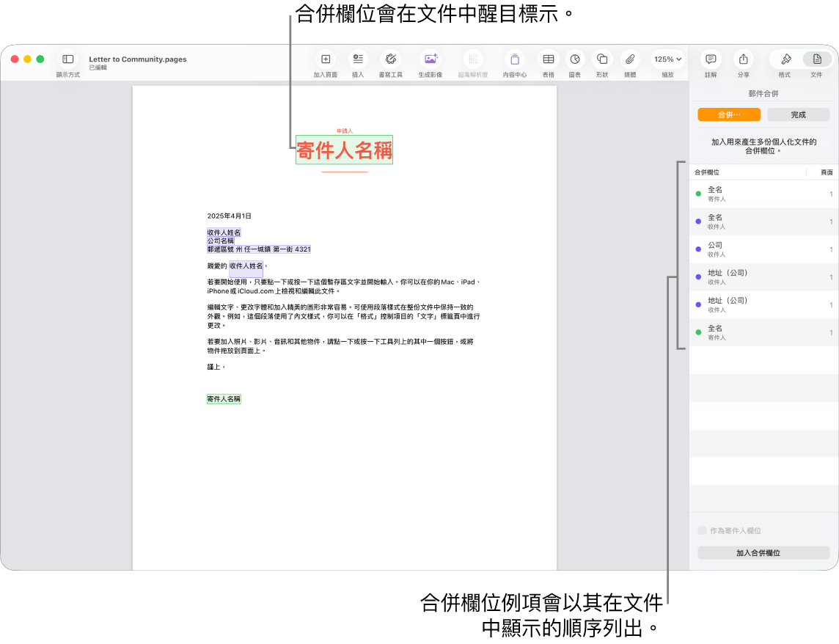Click the orange 合併… merge button

(728, 114)
